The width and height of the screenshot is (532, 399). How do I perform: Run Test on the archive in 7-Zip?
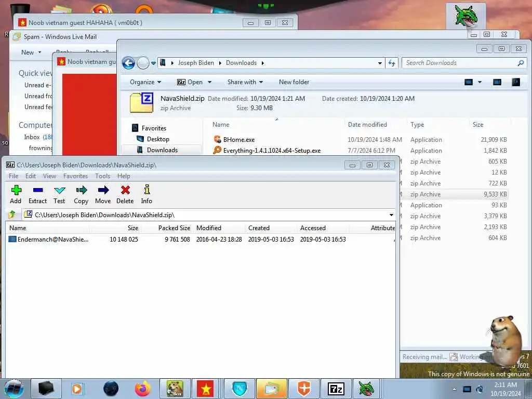coord(59,194)
